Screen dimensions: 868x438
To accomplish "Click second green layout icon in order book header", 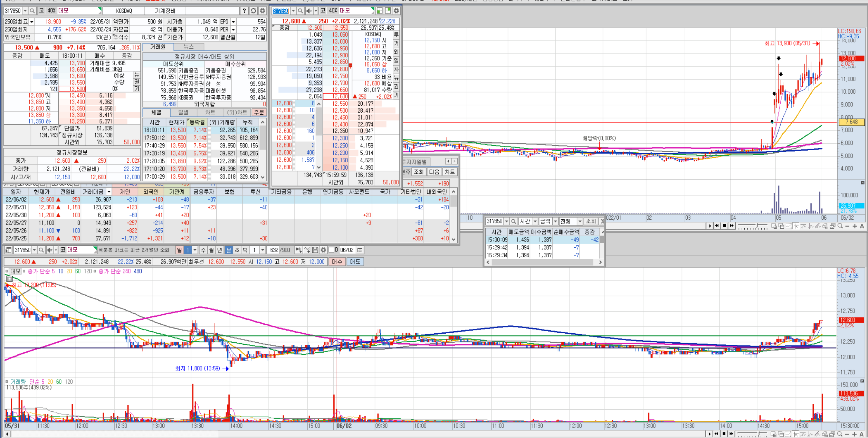I will coord(388,11).
